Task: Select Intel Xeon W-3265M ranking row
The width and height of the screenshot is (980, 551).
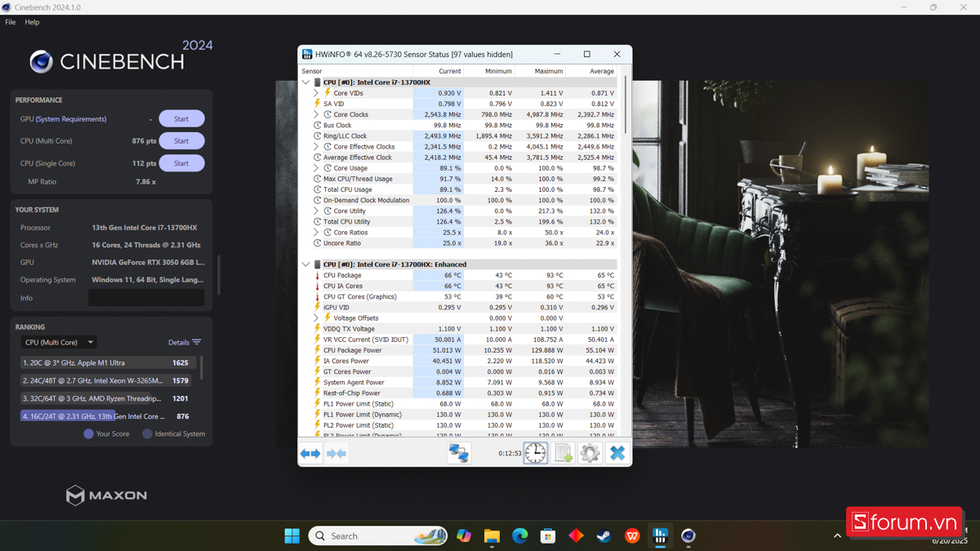Action: pyautogui.click(x=109, y=380)
